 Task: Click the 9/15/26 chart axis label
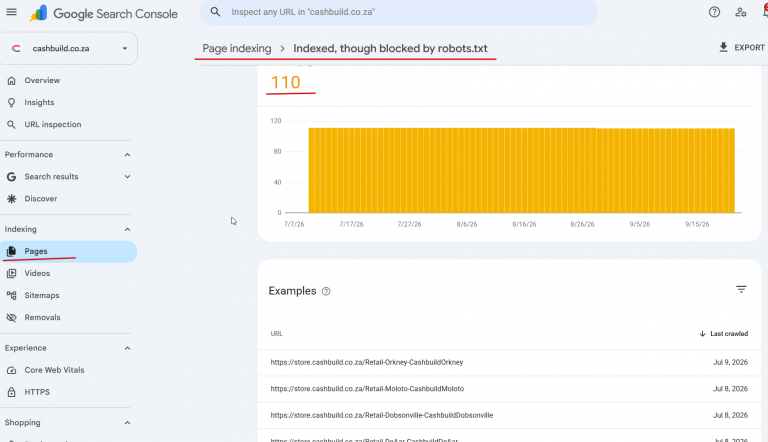pos(697,224)
